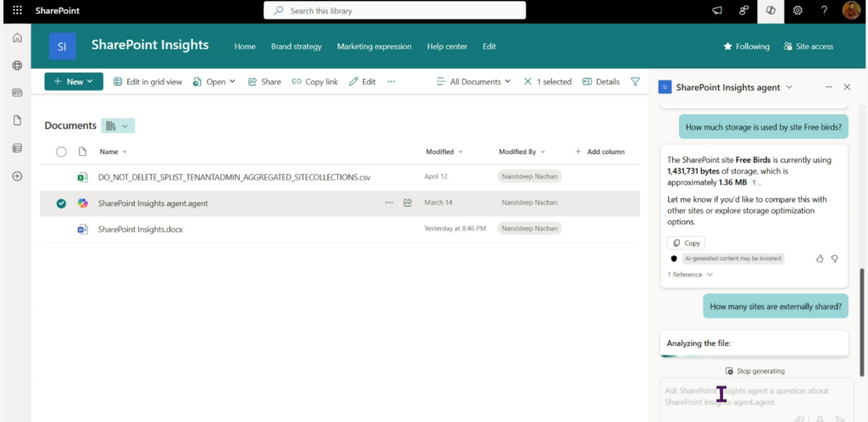Open the Name column sort dropdown
Screen dimensions: 868x422
pos(113,152)
